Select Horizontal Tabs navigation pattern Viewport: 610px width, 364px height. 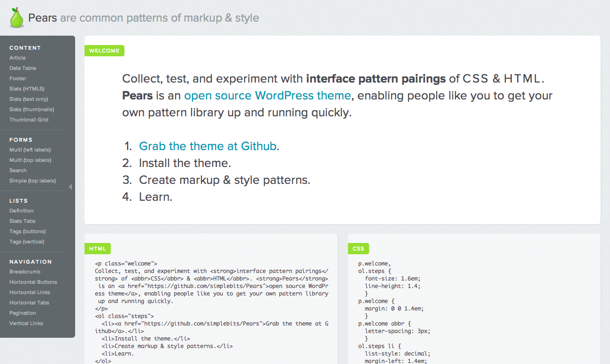click(29, 303)
